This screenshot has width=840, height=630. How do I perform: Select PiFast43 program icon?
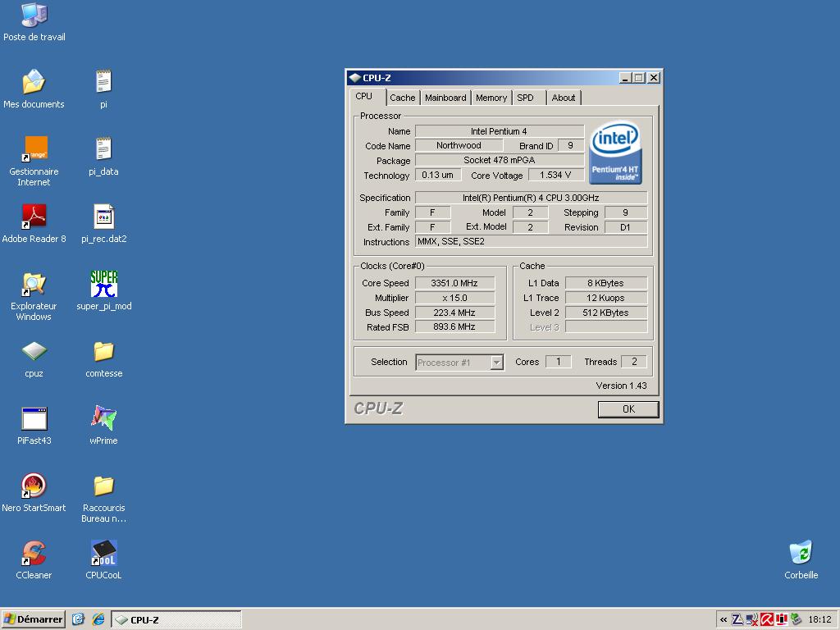34,418
